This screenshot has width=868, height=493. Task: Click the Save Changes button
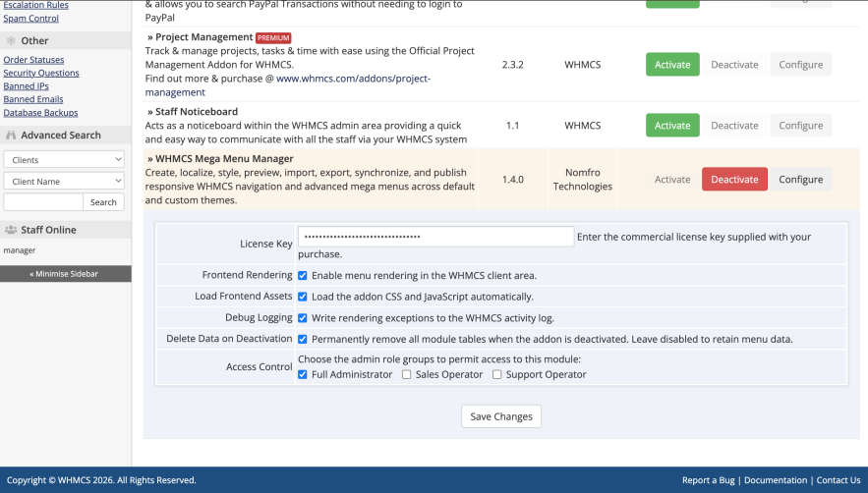coord(501,416)
